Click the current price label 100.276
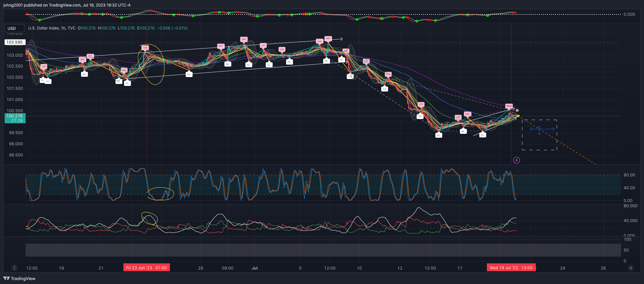The height and width of the screenshot is (284, 644). pyautogui.click(x=15, y=116)
